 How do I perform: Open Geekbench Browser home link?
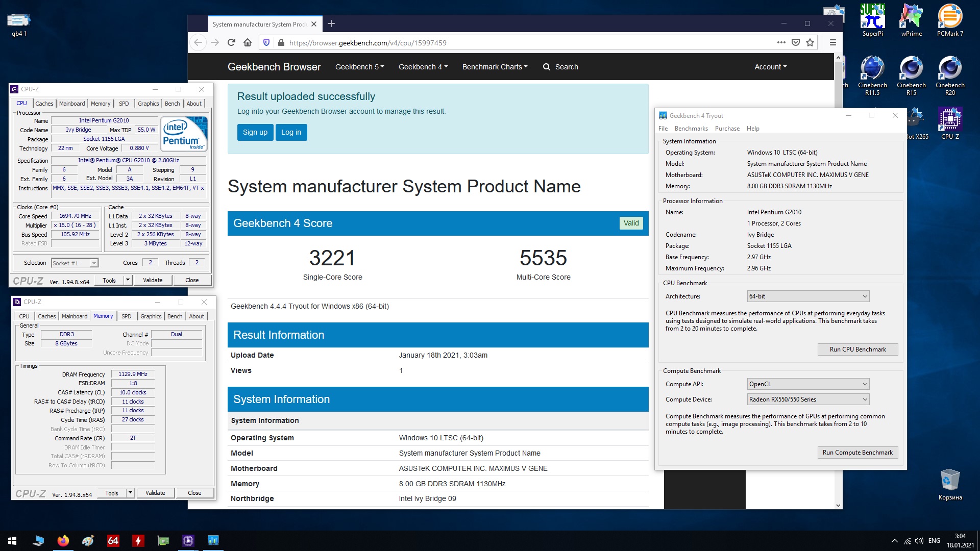pos(274,67)
